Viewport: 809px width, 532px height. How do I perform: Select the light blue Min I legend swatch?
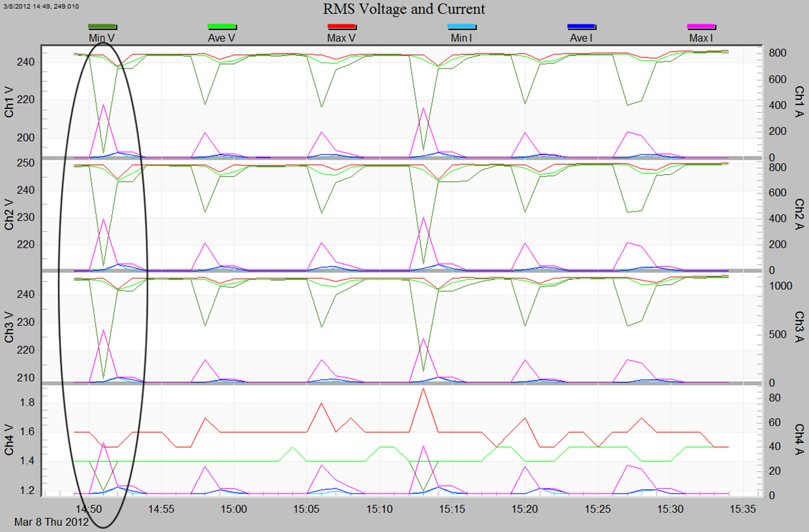462,27
